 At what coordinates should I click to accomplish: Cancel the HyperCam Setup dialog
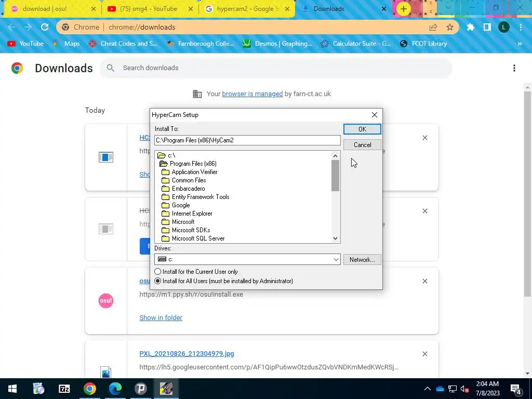362,145
